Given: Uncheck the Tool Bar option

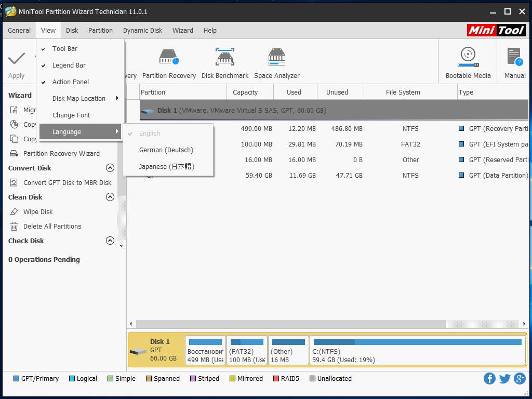Looking at the screenshot, I should tap(65, 49).
